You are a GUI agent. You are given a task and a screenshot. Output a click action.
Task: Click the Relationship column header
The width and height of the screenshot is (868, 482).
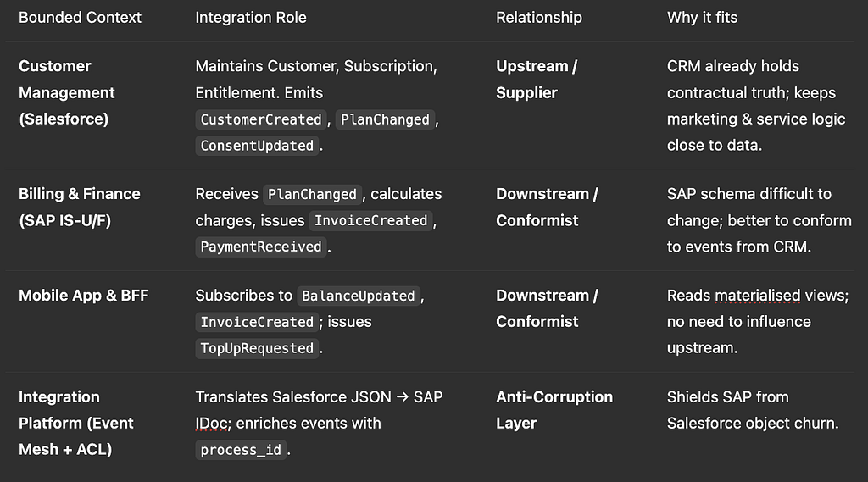pyautogui.click(x=538, y=17)
